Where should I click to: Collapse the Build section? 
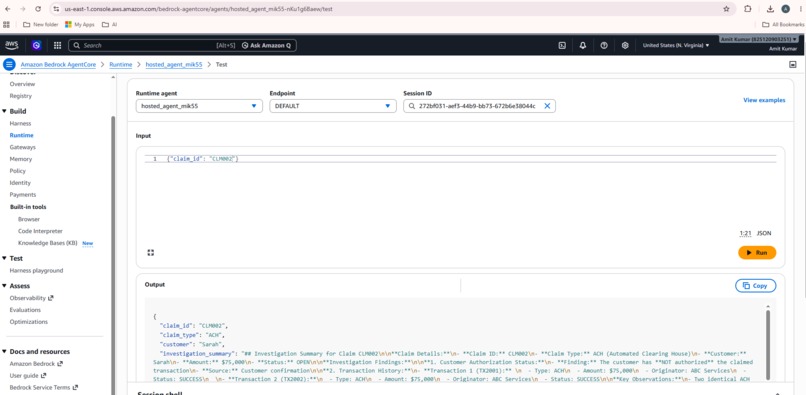pyautogui.click(x=5, y=111)
